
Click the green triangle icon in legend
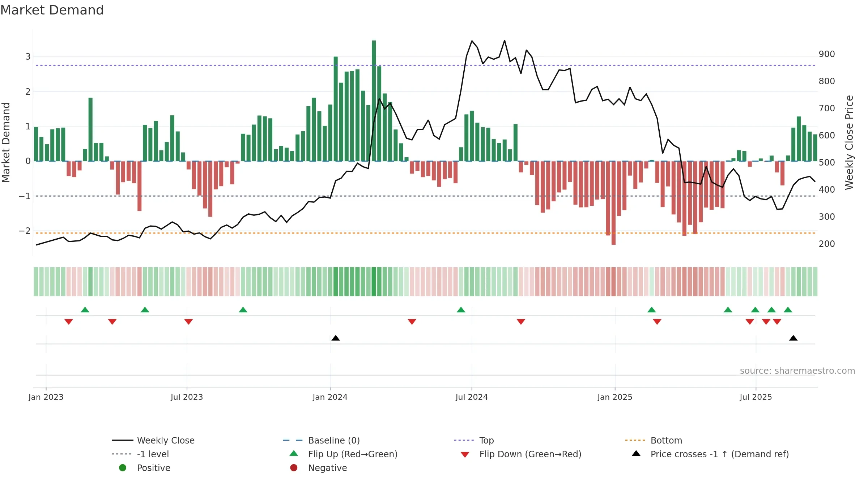pos(294,453)
